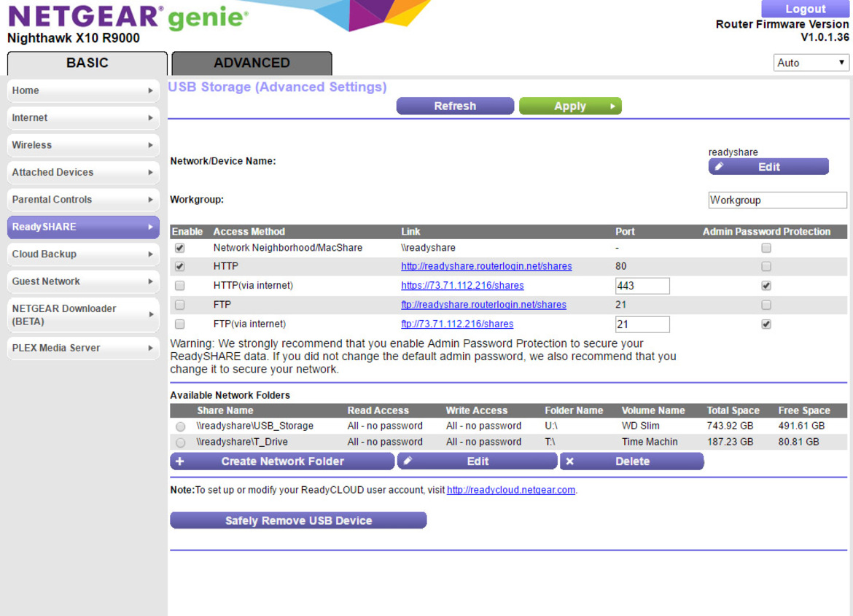The height and width of the screenshot is (616, 853).
Task: Click the Time Machin volume name cell
Action: (x=650, y=442)
